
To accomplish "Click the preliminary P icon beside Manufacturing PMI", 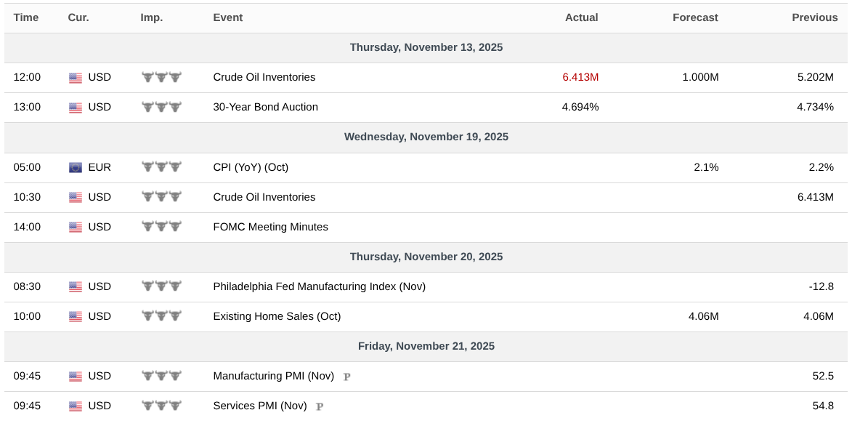I will coord(346,377).
